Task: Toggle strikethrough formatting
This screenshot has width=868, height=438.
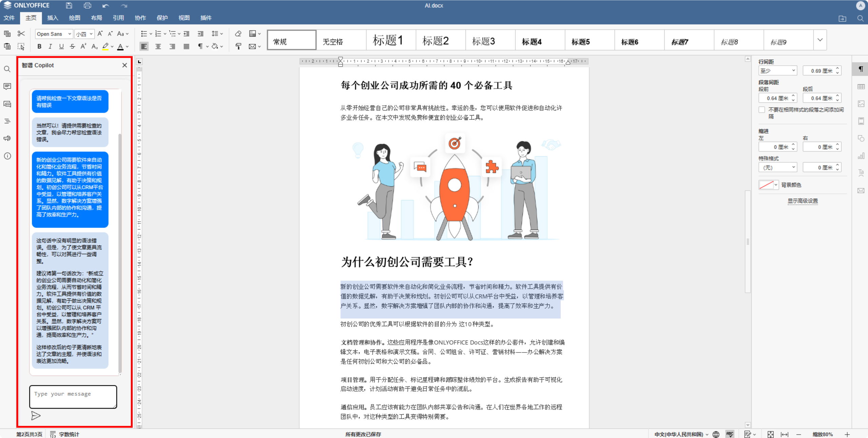Action: pyautogui.click(x=72, y=46)
